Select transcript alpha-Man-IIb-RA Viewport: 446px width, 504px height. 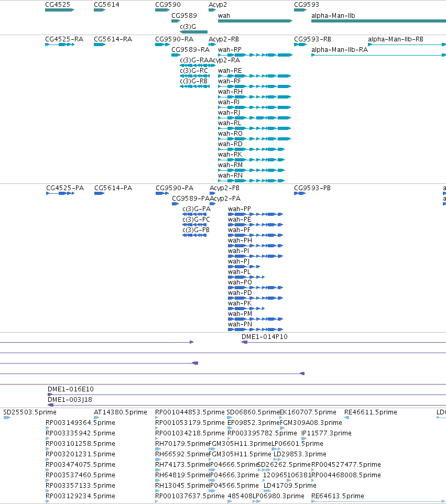378,55
